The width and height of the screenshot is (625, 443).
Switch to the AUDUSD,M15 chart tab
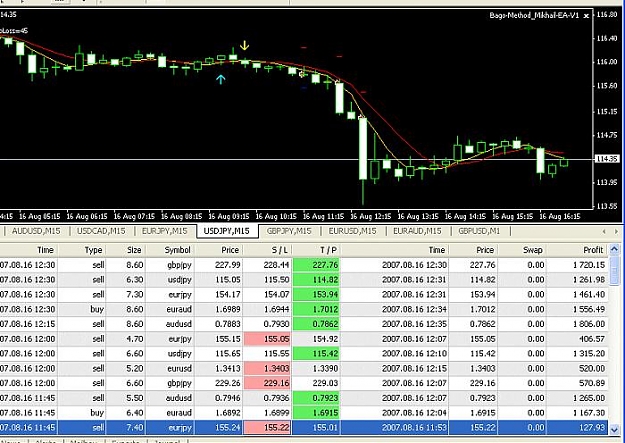[36, 231]
